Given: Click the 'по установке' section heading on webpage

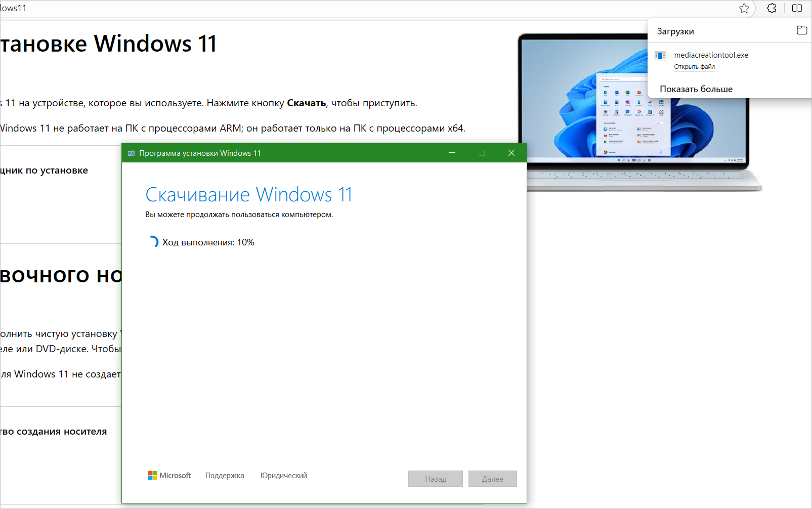Looking at the screenshot, I should 44,171.
